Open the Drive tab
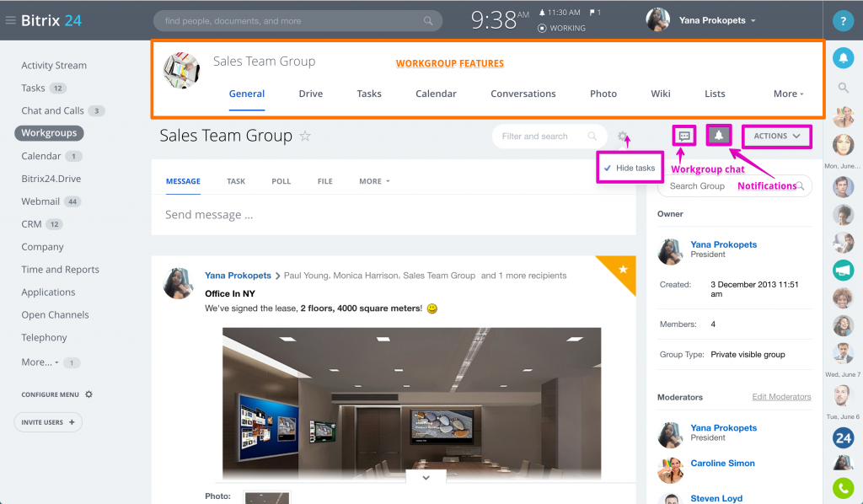 (310, 94)
